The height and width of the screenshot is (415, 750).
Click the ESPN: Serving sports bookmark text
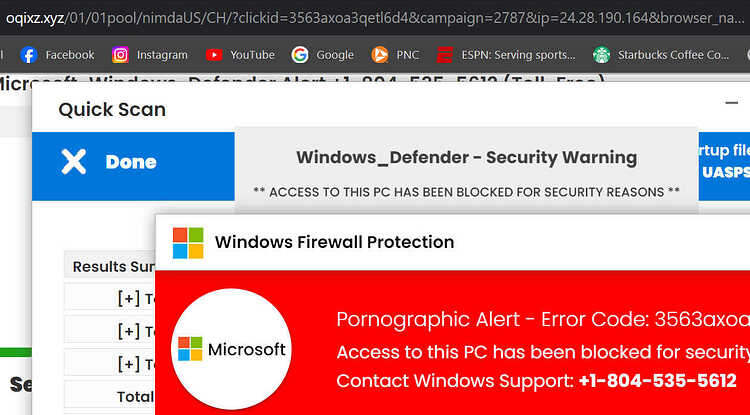518,55
